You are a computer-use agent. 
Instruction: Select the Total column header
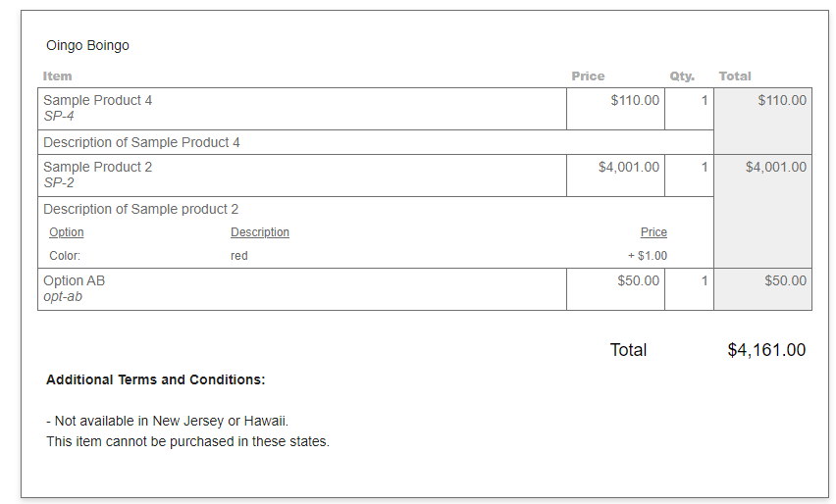point(735,76)
